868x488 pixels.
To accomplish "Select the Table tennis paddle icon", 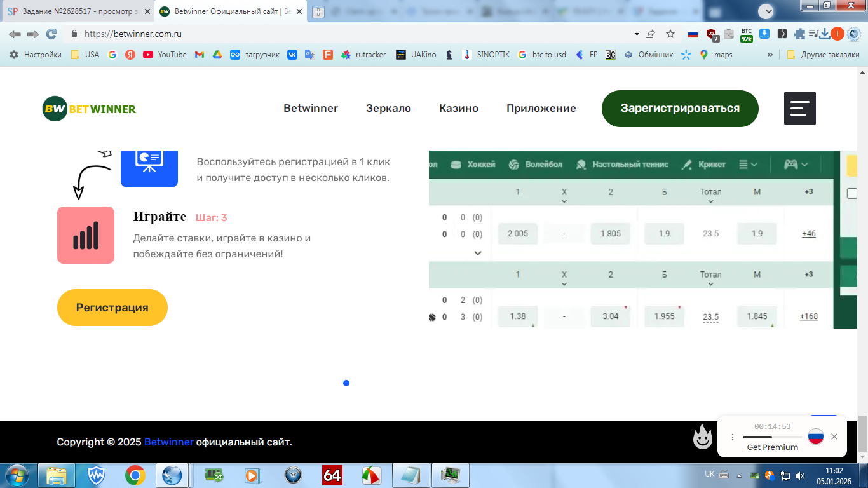I will point(581,165).
